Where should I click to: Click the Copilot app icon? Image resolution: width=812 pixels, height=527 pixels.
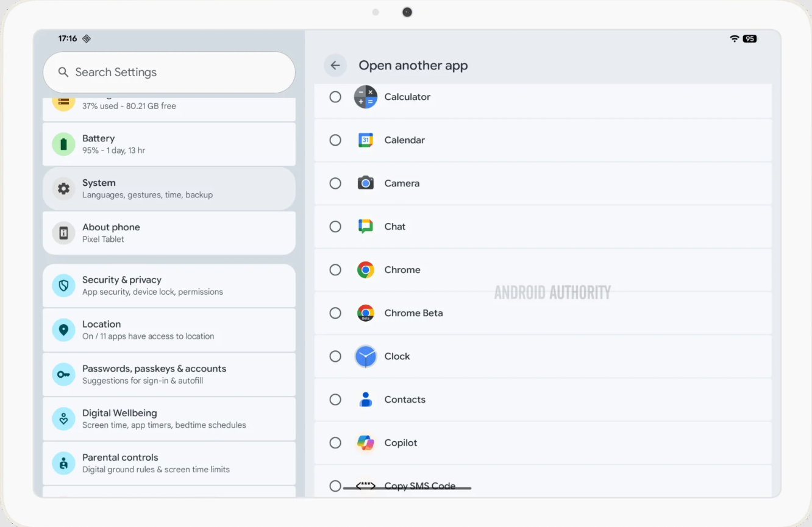366,443
